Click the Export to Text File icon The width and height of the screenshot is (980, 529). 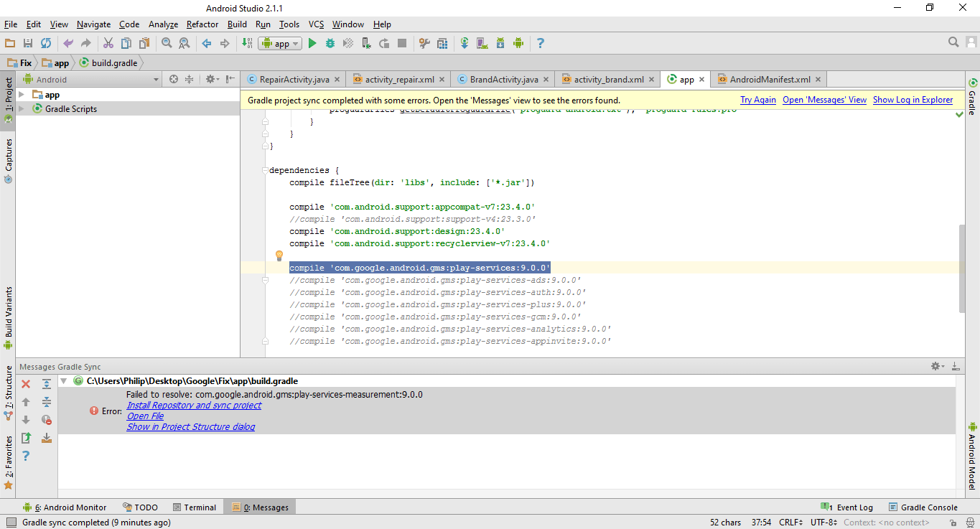26,438
